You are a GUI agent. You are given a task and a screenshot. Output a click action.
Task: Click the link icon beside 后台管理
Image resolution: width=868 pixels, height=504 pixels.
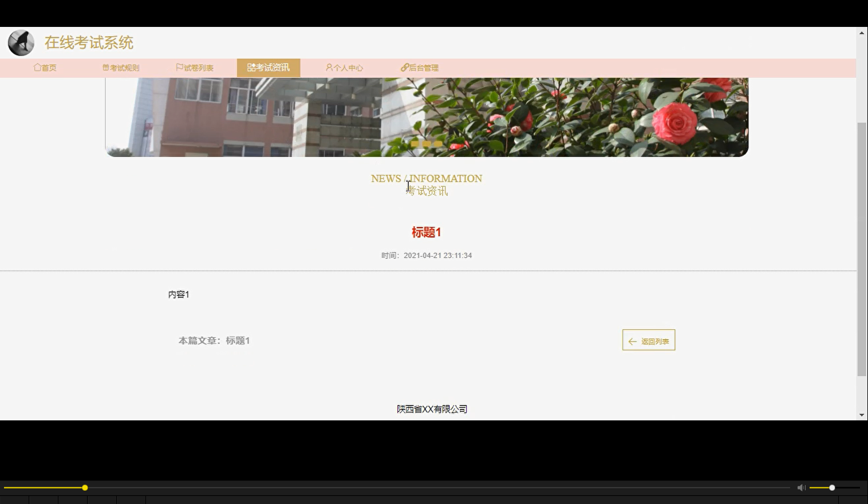[x=404, y=67]
